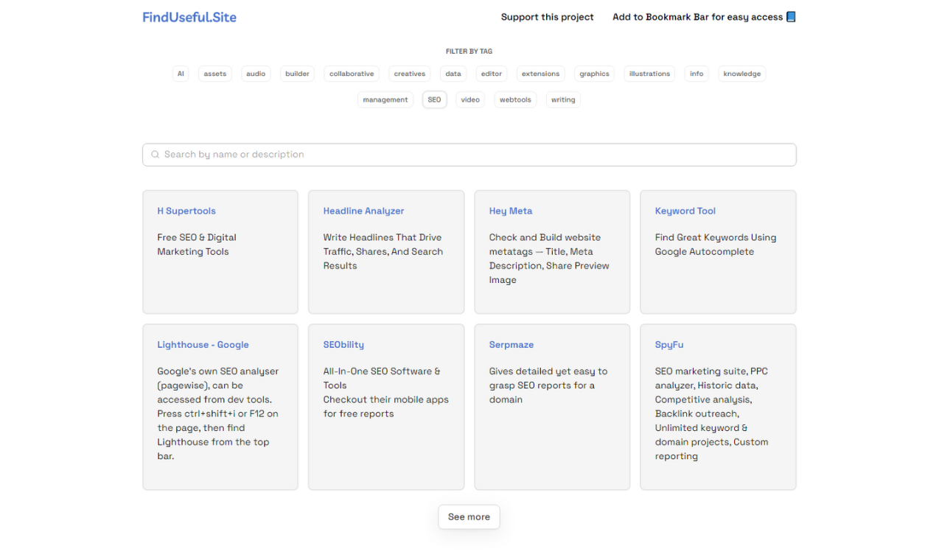The image size is (936, 560).
Task: Click "Google's own SEO analyser" description
Action: click(x=218, y=413)
